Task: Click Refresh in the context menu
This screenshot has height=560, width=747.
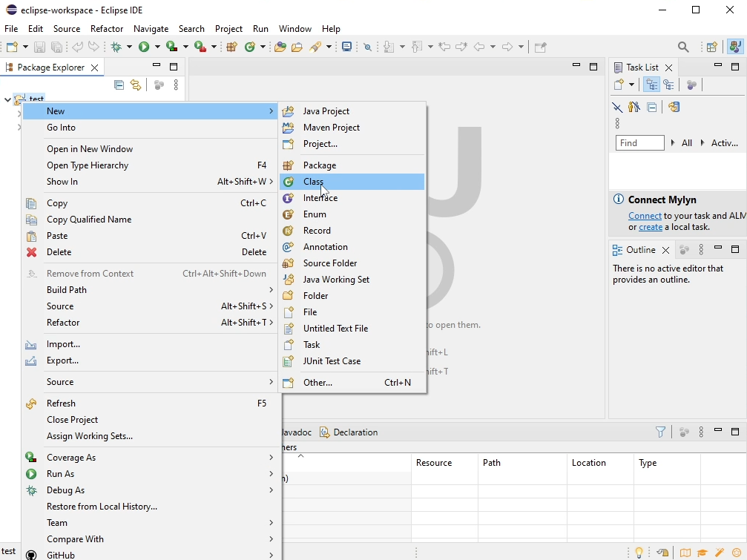Action: (150, 403)
